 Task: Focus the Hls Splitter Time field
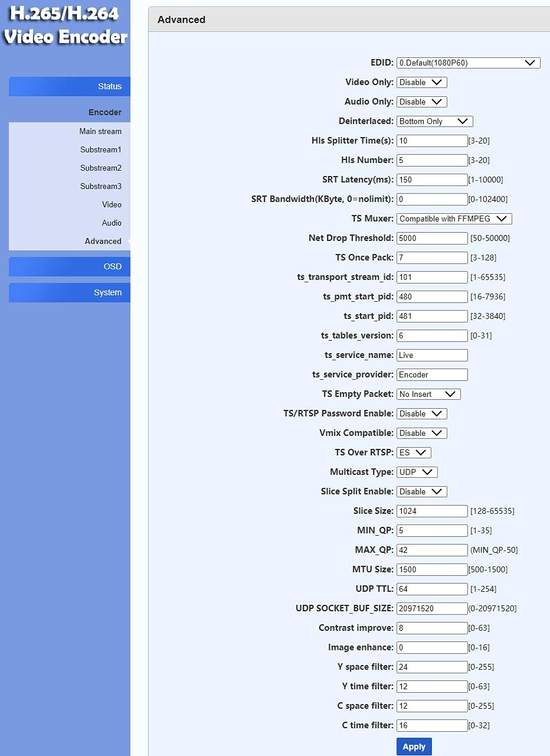tap(432, 141)
